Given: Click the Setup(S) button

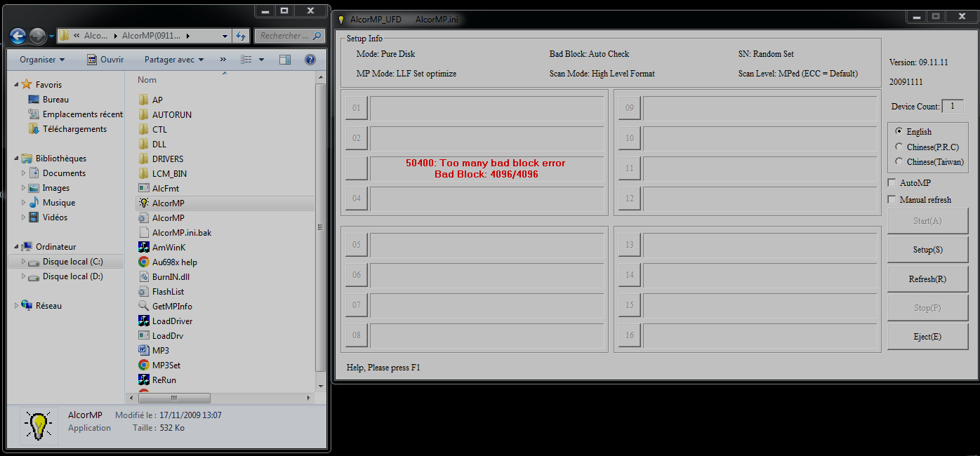Looking at the screenshot, I should 927,250.
